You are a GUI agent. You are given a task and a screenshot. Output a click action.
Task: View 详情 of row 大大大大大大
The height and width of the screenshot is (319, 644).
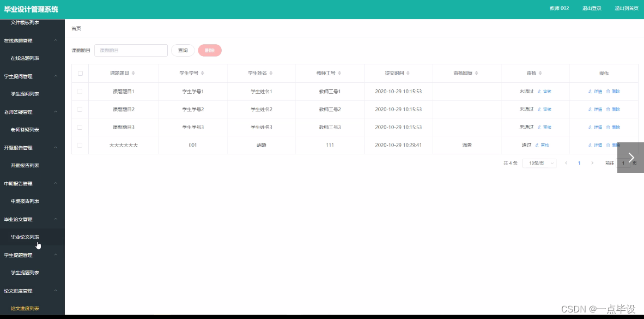[x=595, y=145]
